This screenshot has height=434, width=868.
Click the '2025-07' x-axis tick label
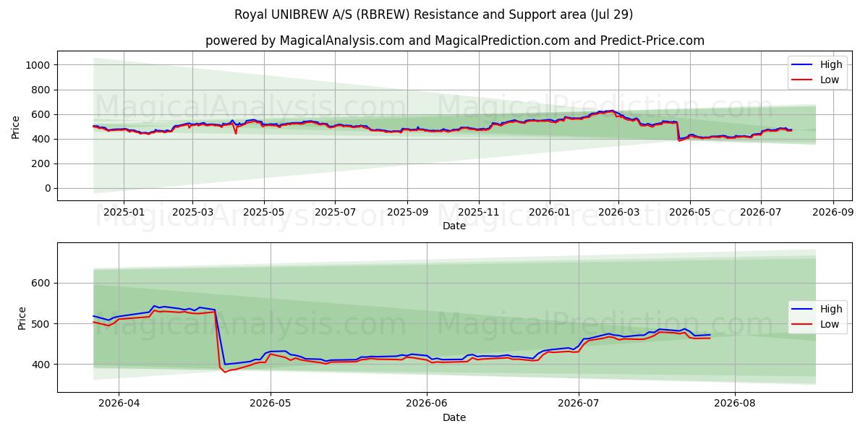tap(334, 213)
